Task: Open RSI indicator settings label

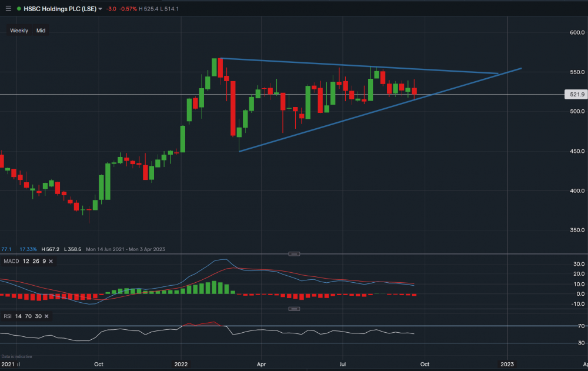Action: [x=7, y=316]
